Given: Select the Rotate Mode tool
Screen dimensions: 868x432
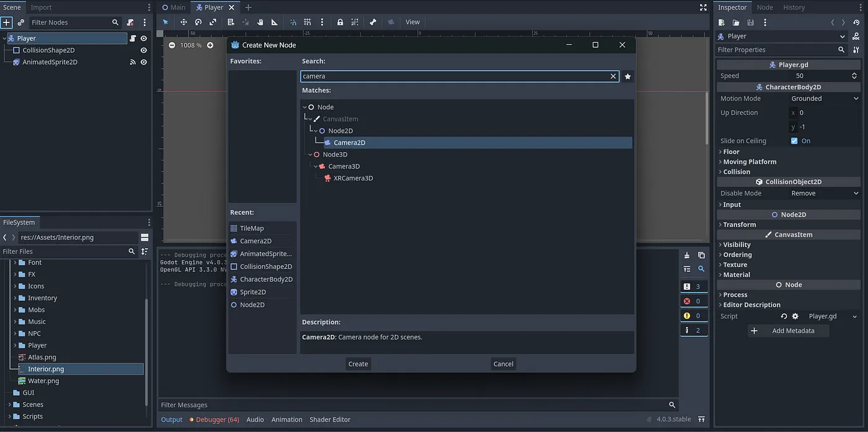Looking at the screenshot, I should 198,22.
